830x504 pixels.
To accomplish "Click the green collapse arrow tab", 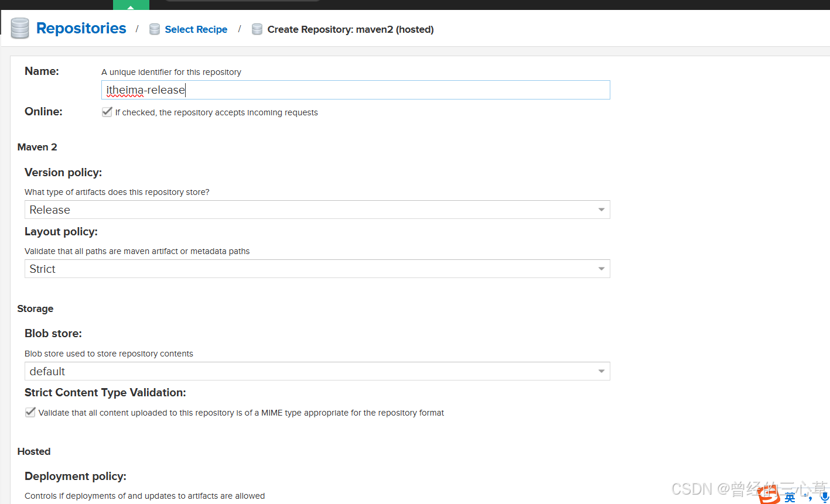I will tap(131, 5).
